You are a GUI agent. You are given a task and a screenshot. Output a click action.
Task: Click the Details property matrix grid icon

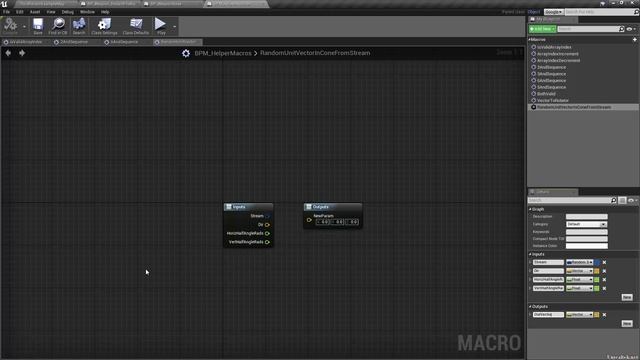(x=622, y=200)
